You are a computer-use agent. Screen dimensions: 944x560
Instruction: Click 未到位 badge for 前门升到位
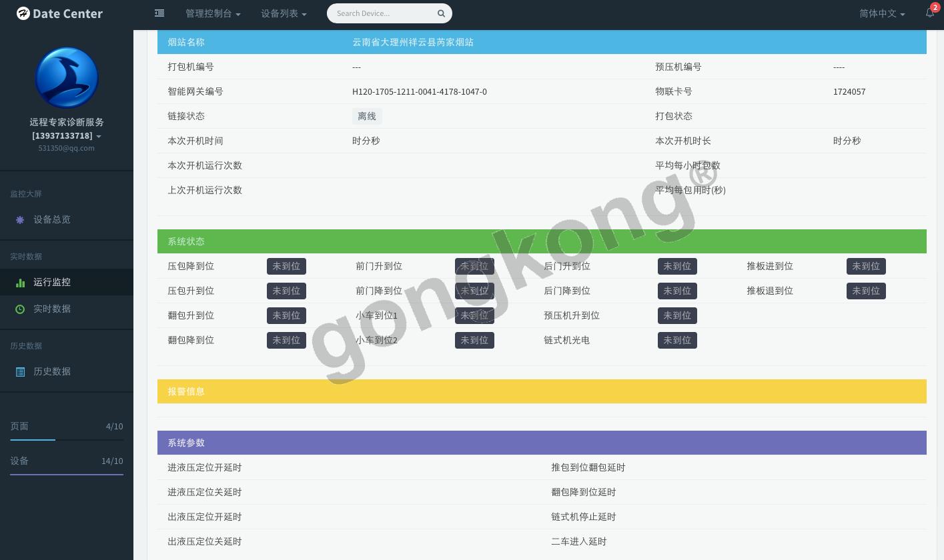click(474, 266)
